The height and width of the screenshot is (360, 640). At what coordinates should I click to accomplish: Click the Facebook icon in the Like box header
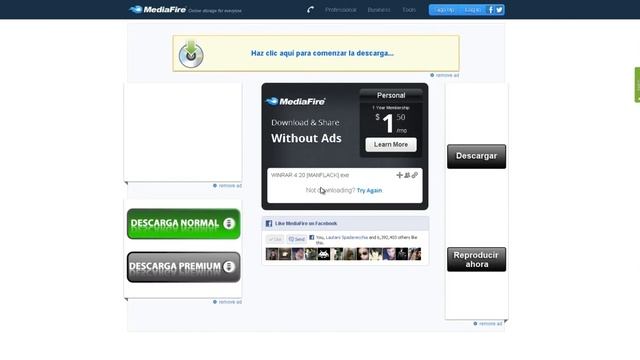(269, 223)
